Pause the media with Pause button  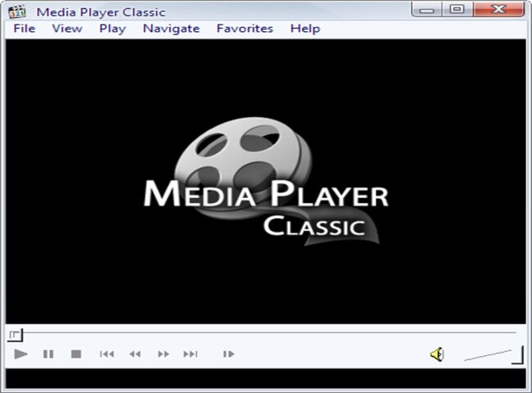48,354
